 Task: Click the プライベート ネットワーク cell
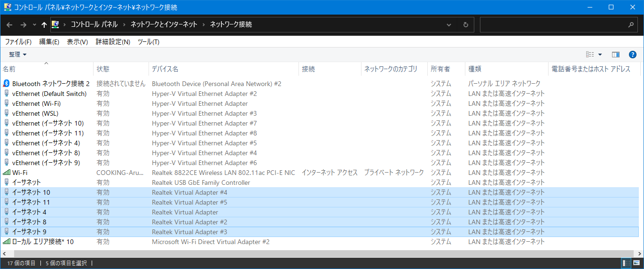[394, 173]
